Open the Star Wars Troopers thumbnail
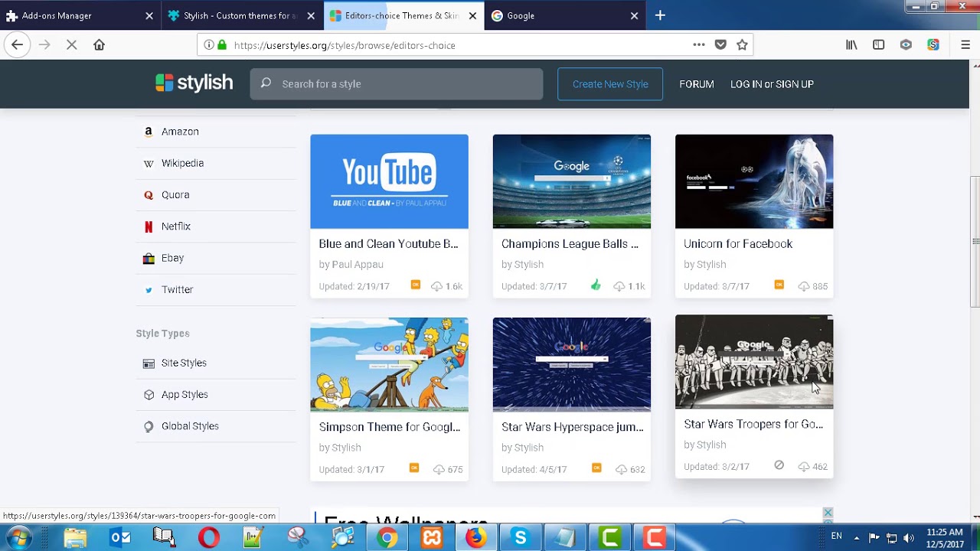980x551 pixels. (754, 361)
